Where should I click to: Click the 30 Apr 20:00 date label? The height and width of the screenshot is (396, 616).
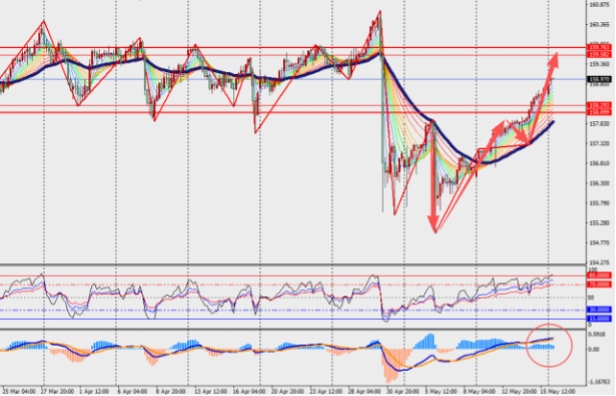(402, 392)
